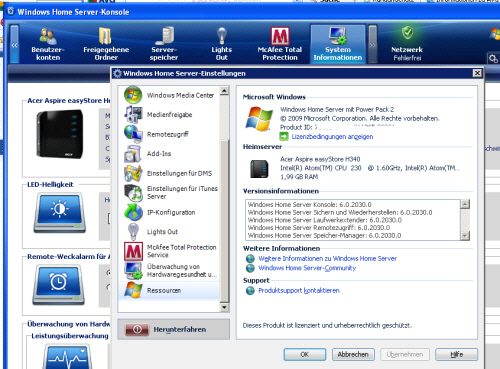This screenshot has width=500, height=369.
Task: Open Windows Home Server-Community link
Action: tap(307, 268)
